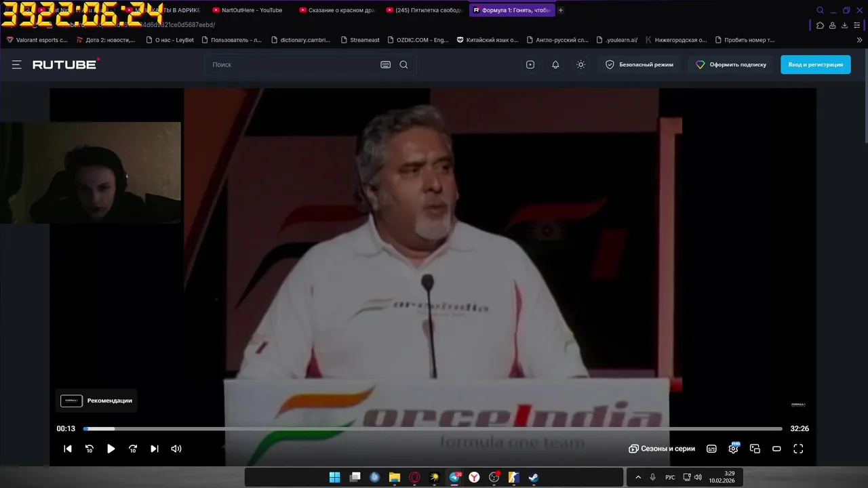
Task: Click Оформить подписку button
Action: [x=731, y=64]
